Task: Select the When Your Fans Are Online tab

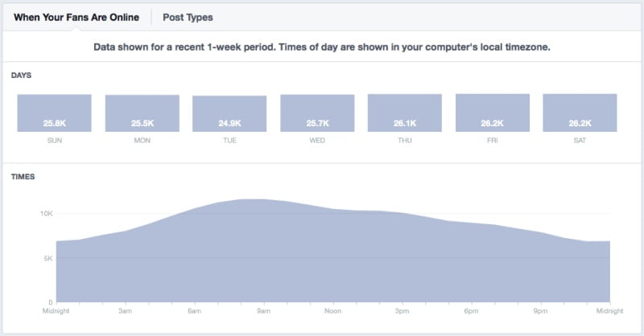Action: click(76, 17)
